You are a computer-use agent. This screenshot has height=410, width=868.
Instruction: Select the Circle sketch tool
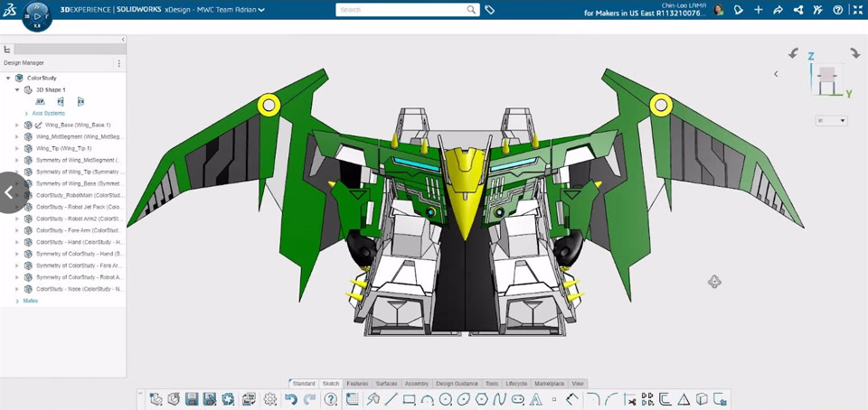[x=445, y=399]
